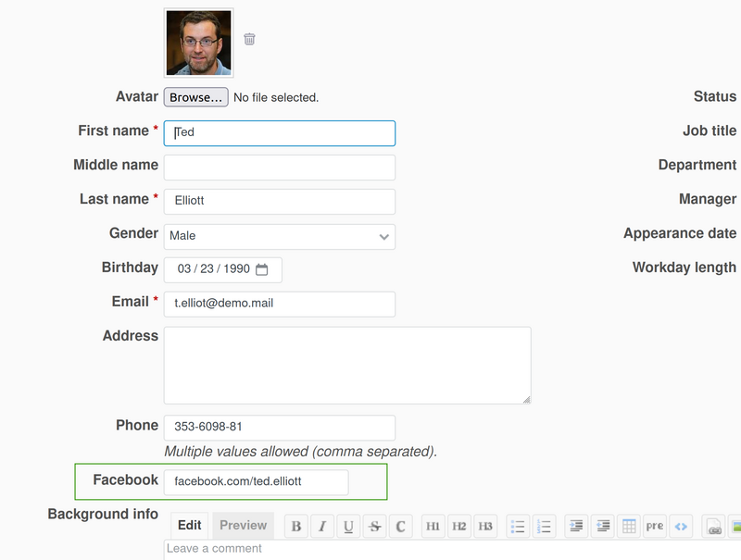Viewport: 741px width, 560px height.
Task: Click inside the Address text area
Action: pos(347,365)
